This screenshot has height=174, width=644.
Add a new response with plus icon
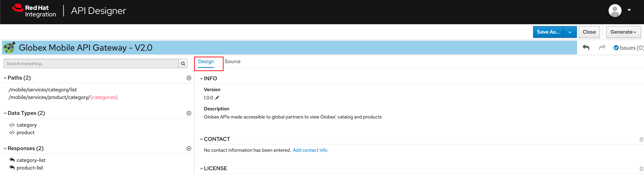coord(189,148)
